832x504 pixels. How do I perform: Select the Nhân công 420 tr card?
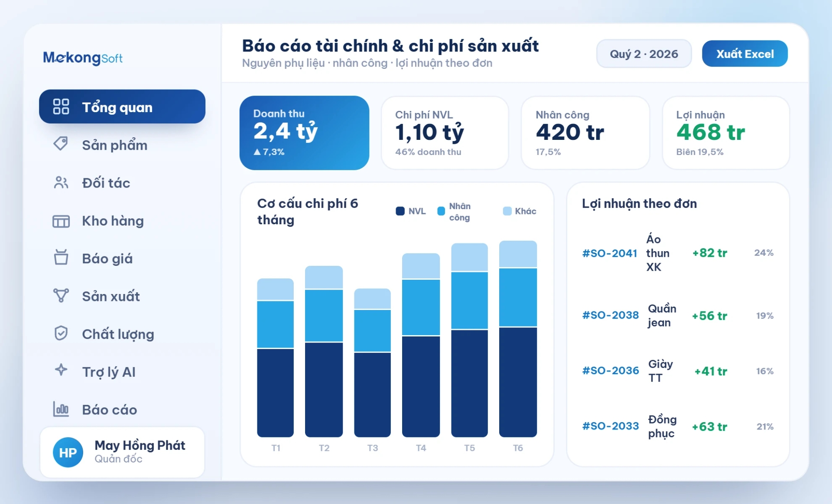click(585, 133)
